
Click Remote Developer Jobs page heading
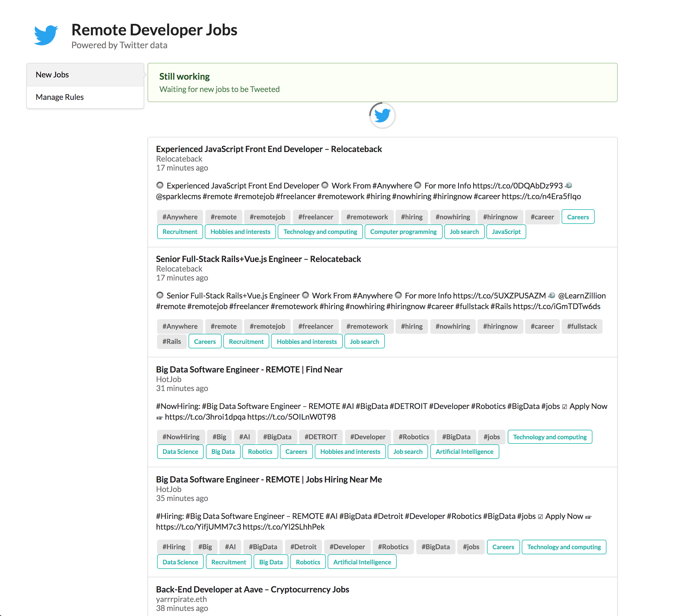click(x=154, y=30)
